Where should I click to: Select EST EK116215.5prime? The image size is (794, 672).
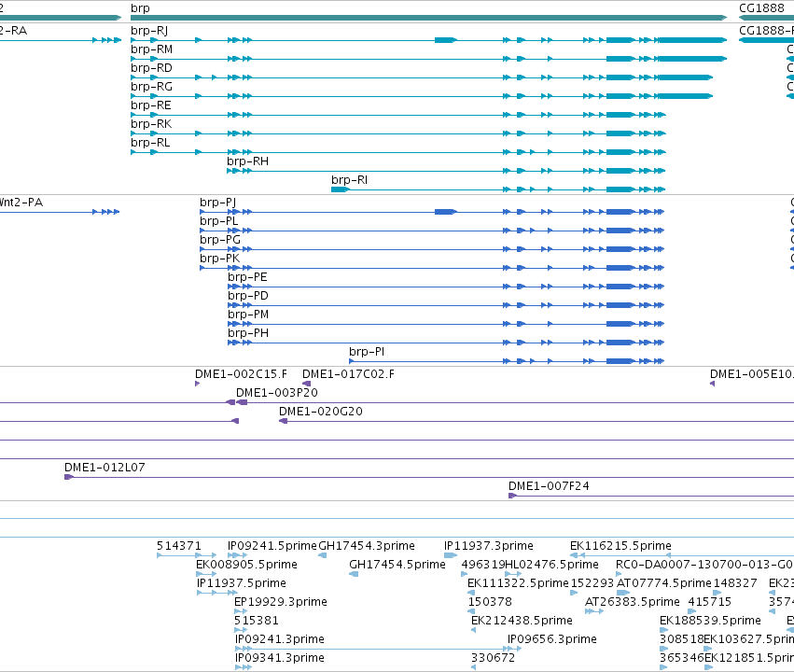(620, 546)
